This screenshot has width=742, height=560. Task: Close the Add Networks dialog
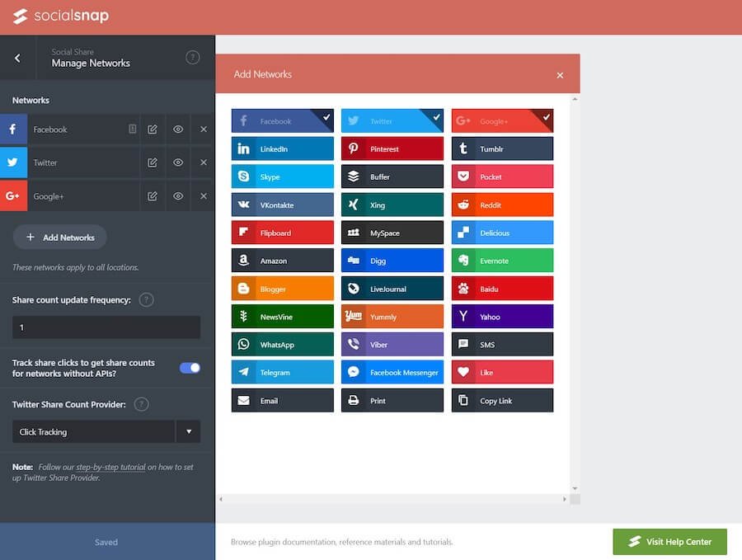560,75
